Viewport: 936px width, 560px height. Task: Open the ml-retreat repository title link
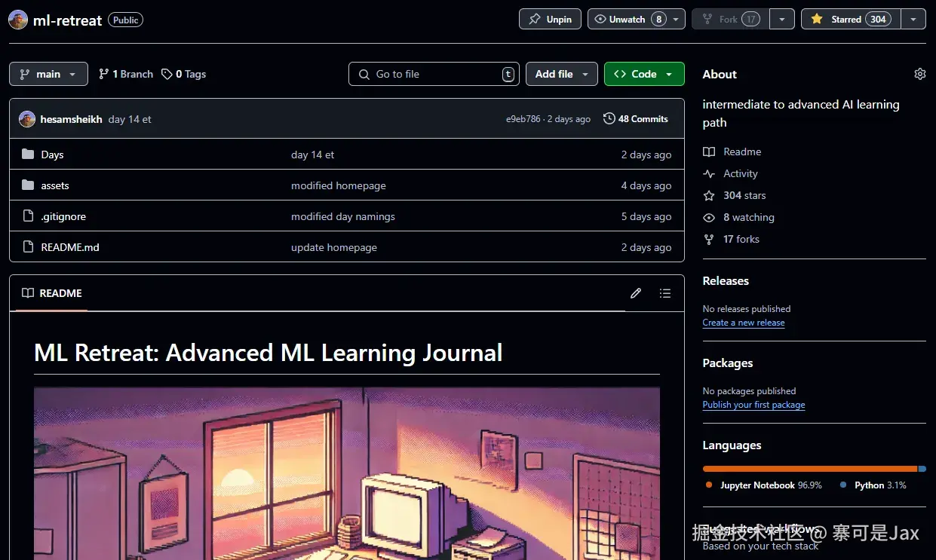[67, 20]
